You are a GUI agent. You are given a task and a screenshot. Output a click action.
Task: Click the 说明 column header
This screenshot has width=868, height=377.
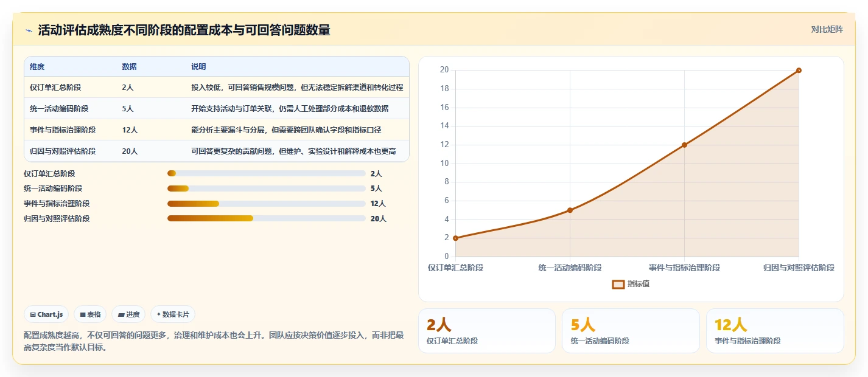[198, 67]
